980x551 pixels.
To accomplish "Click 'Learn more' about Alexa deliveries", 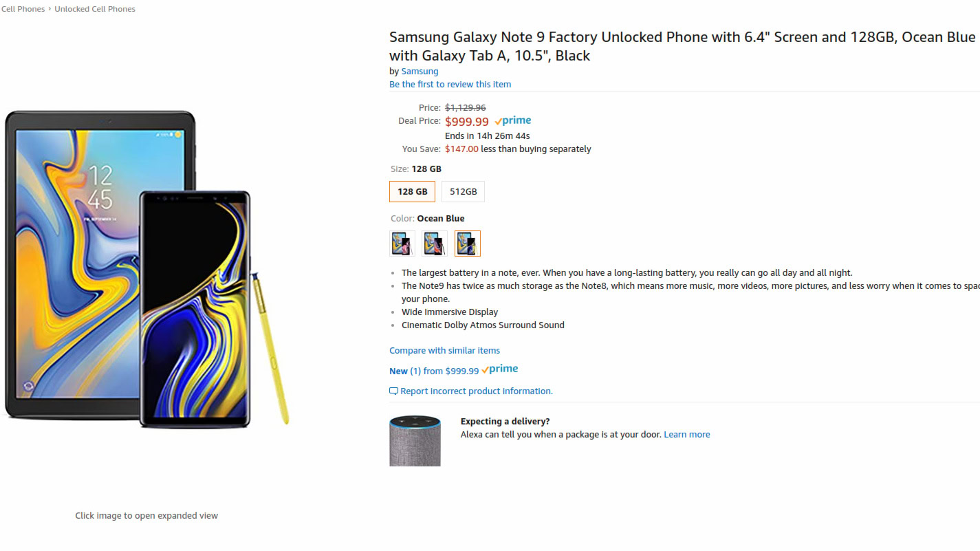I will tap(686, 435).
